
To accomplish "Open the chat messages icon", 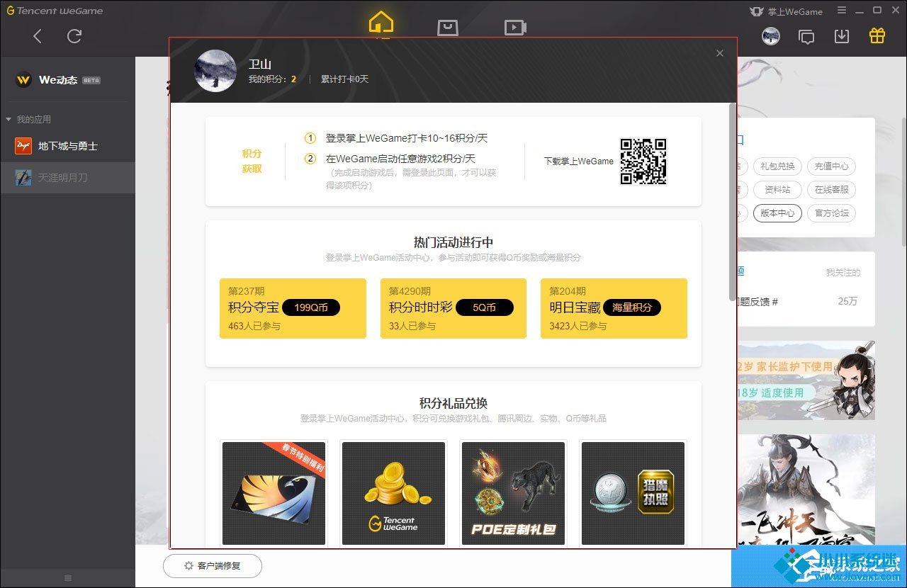I will pos(806,36).
